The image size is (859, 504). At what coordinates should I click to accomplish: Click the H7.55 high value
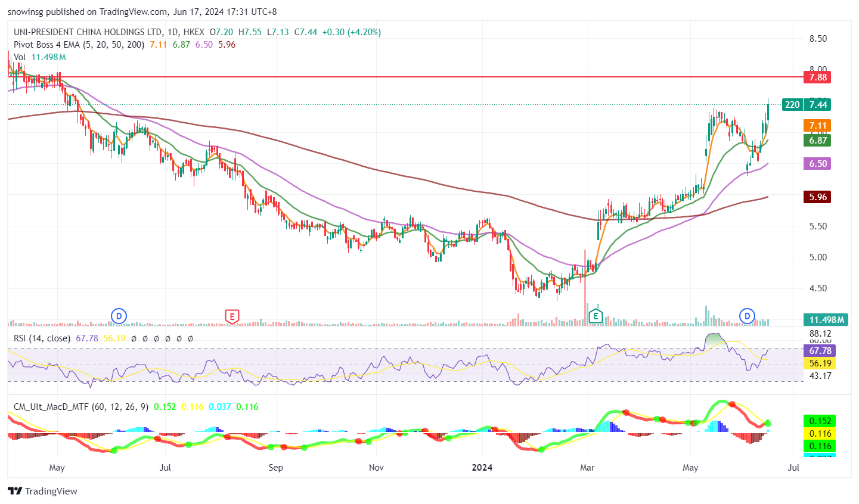tap(250, 32)
